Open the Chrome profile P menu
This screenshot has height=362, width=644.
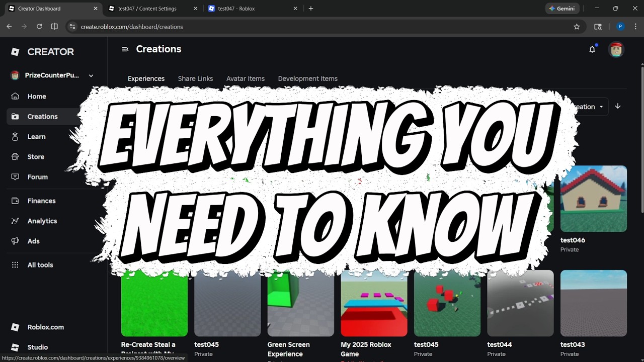(x=620, y=27)
